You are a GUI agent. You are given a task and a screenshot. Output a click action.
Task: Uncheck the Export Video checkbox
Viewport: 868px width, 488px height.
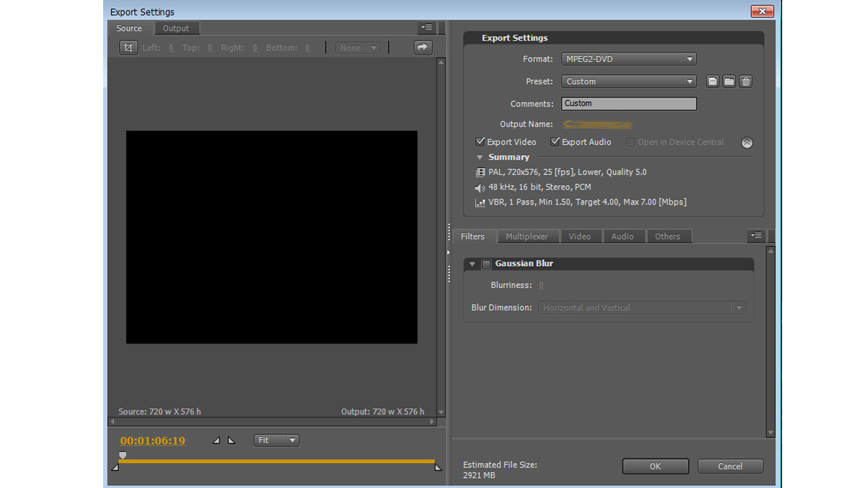[480, 142]
